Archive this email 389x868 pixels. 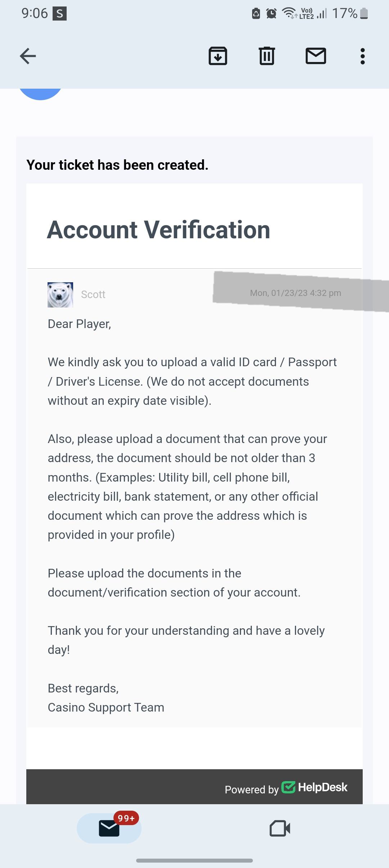click(218, 56)
